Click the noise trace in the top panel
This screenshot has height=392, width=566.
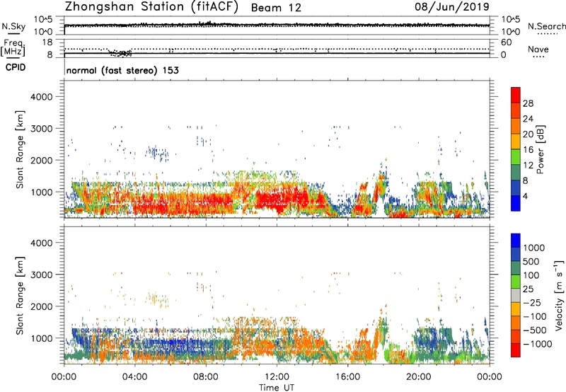click(277, 25)
